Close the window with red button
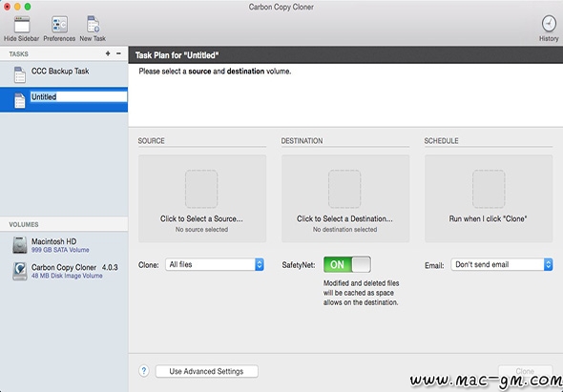Screen dimensions: 563x392 coord(7,7)
